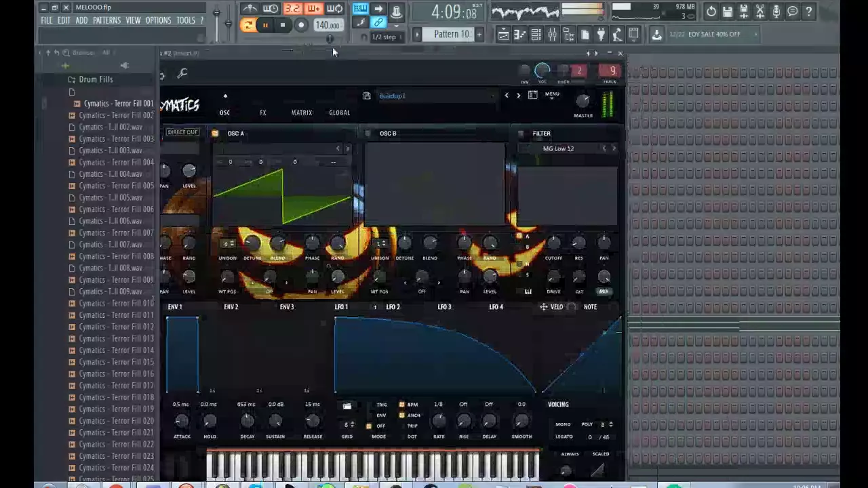Screen dimensions: 868x488
Task: Toggle OSC B enable checkbox
Action: 368,134
